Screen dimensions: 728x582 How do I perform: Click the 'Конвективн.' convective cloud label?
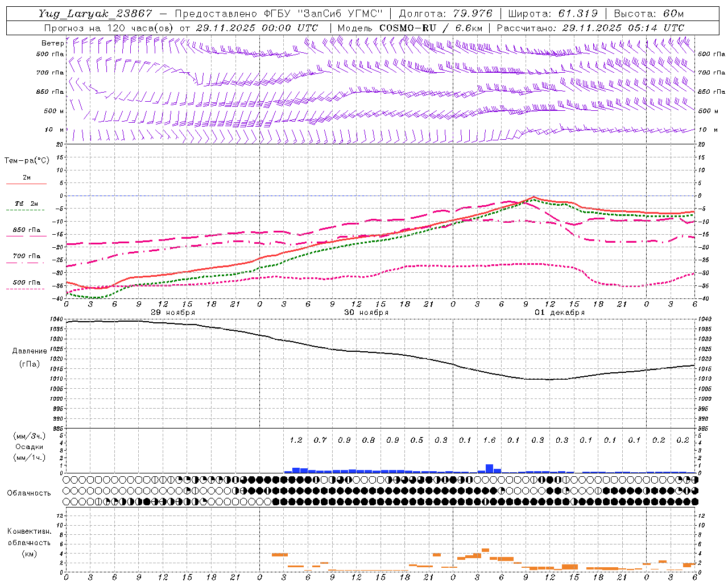29,531
